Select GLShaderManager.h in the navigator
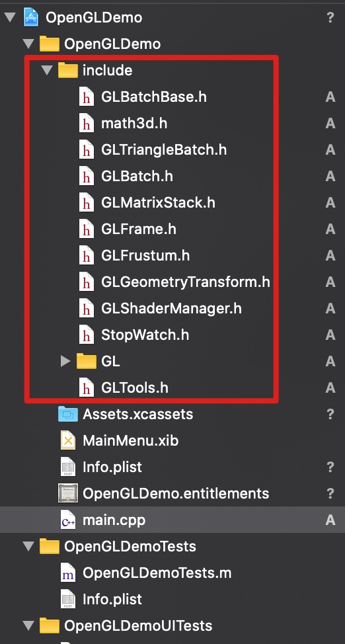 [171, 309]
